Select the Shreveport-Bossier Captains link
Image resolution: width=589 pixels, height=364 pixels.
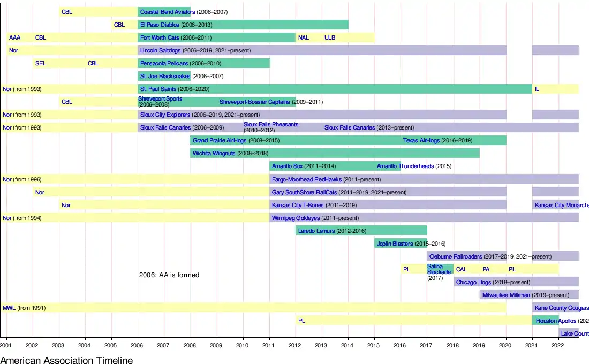tap(254, 102)
